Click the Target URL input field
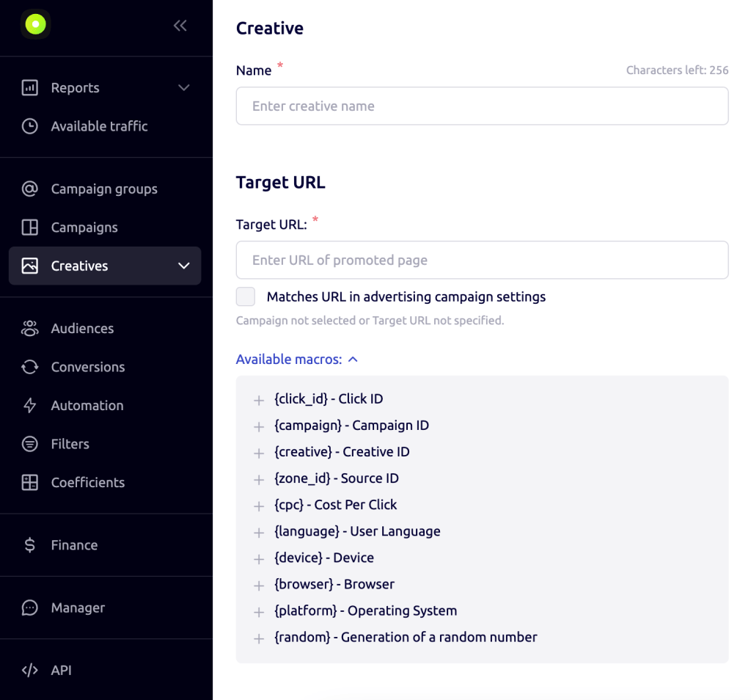751x700 pixels. pyautogui.click(x=482, y=260)
